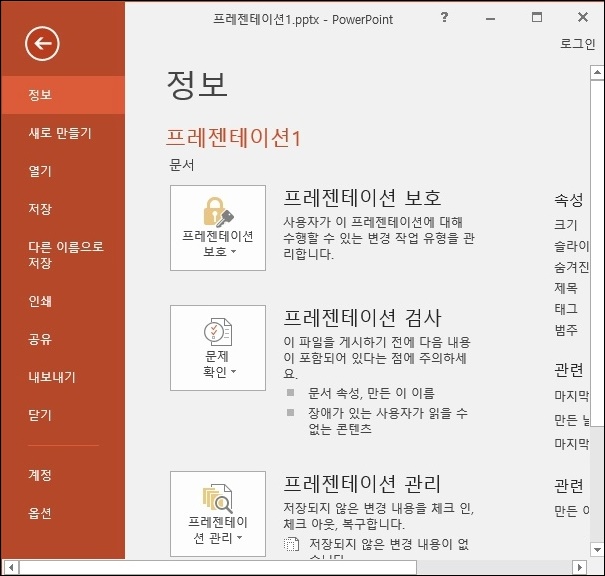The image size is (605, 576).
Task: Select the 정보 menu item
Action: [63, 95]
